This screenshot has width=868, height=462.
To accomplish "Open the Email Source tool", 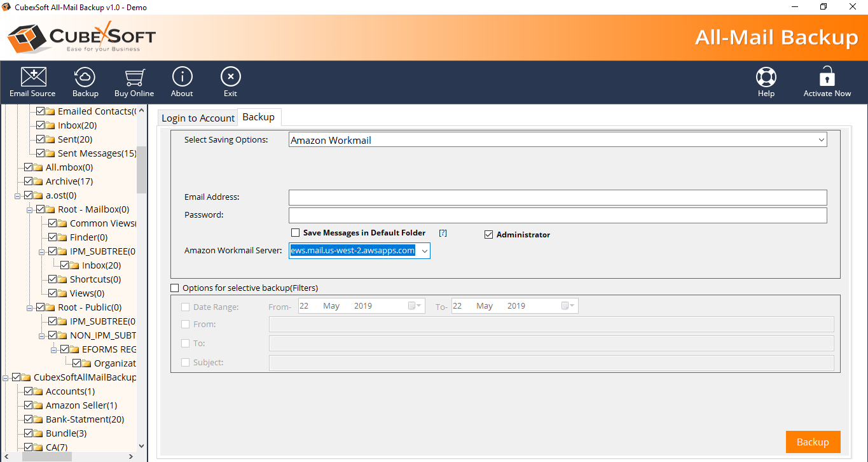I will pos(32,82).
